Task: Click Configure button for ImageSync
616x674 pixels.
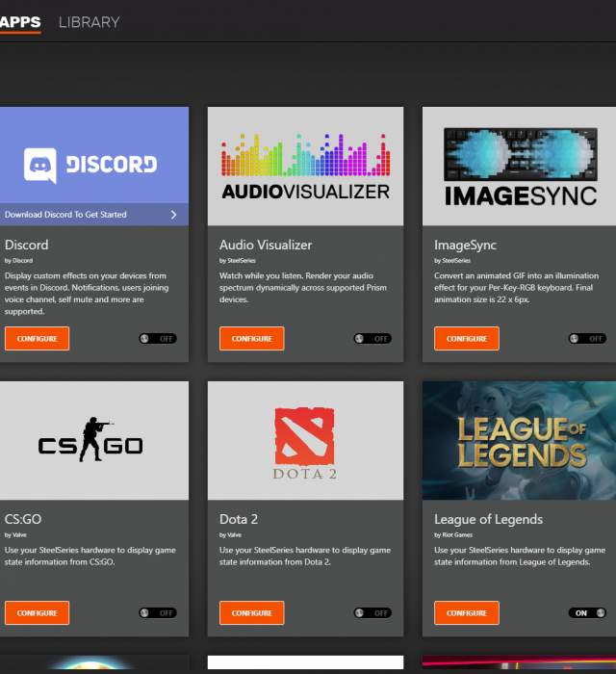Action: point(467,339)
